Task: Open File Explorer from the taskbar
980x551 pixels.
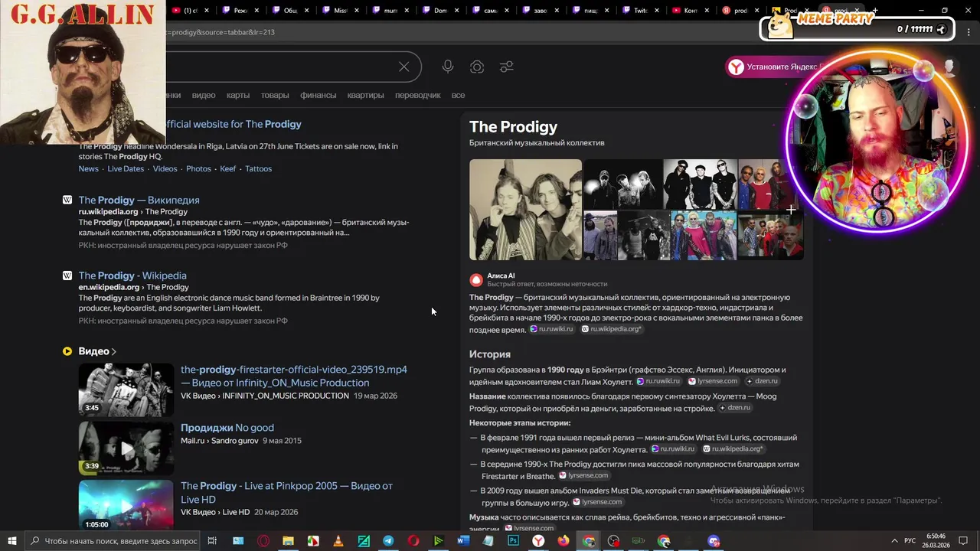Action: [x=288, y=541]
